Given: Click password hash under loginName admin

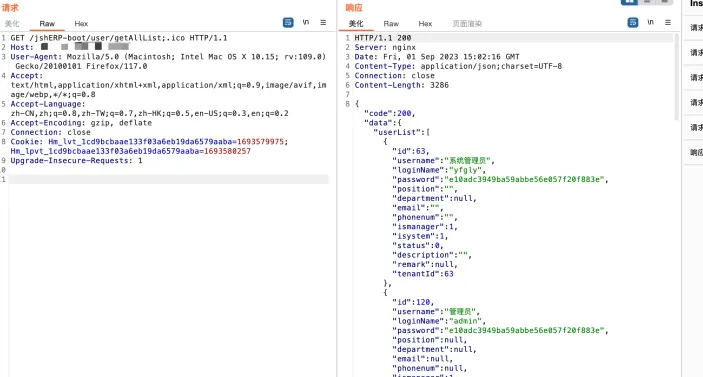Looking at the screenshot, I should pyautogui.click(x=525, y=330).
